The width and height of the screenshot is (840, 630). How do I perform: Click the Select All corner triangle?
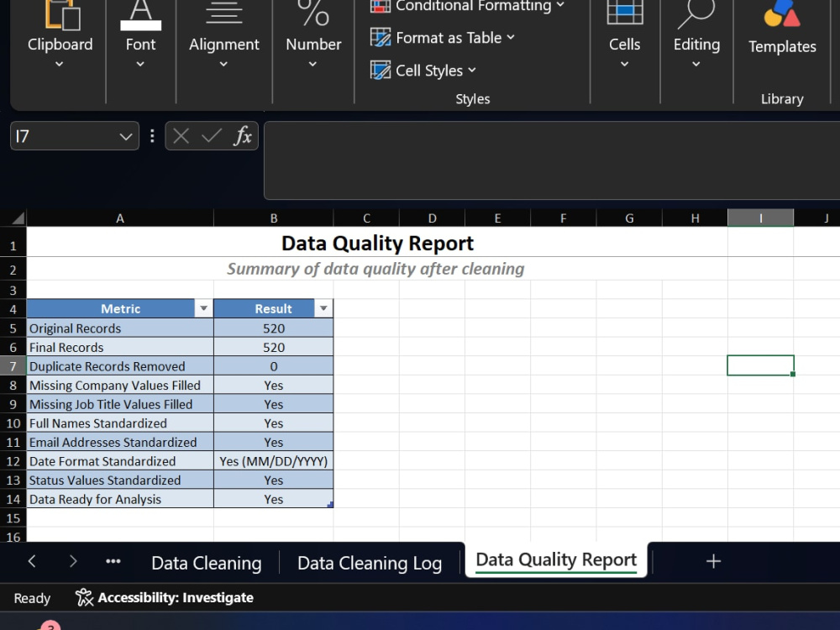tap(18, 218)
